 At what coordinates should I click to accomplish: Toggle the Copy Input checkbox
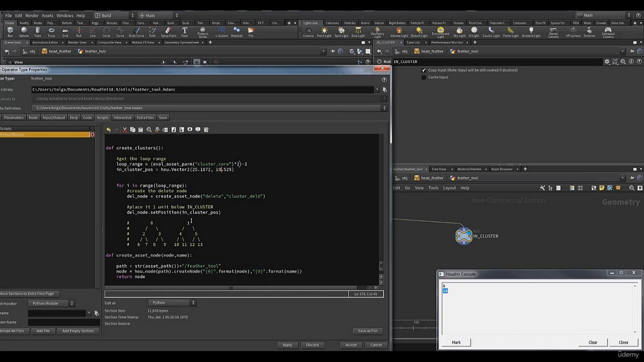(423, 70)
